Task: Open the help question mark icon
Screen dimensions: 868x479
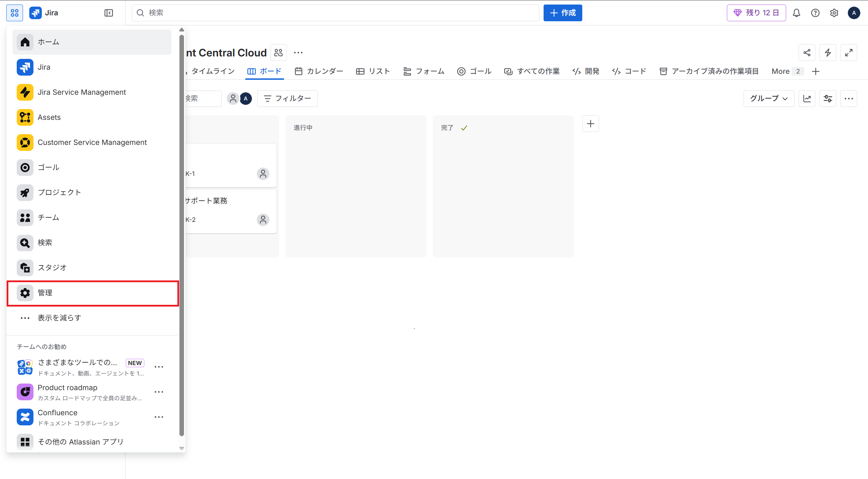Action: (815, 13)
